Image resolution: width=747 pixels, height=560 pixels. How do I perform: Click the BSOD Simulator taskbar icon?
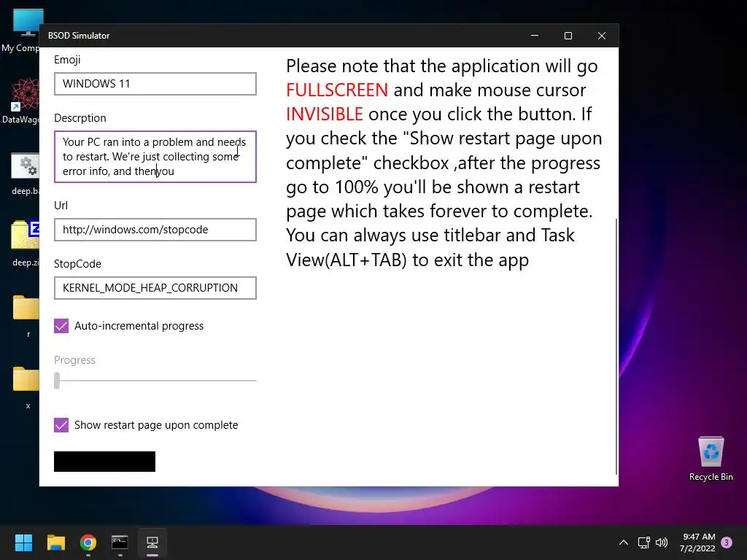coord(152,542)
